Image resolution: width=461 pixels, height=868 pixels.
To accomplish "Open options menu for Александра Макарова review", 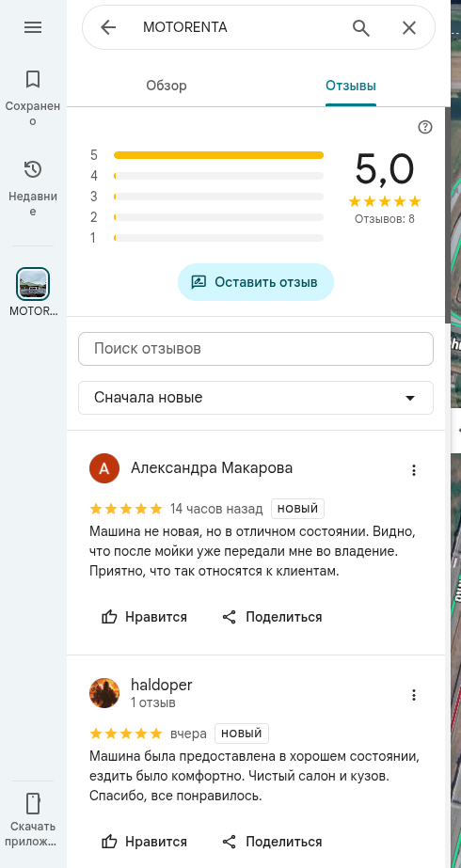I will [x=413, y=470].
